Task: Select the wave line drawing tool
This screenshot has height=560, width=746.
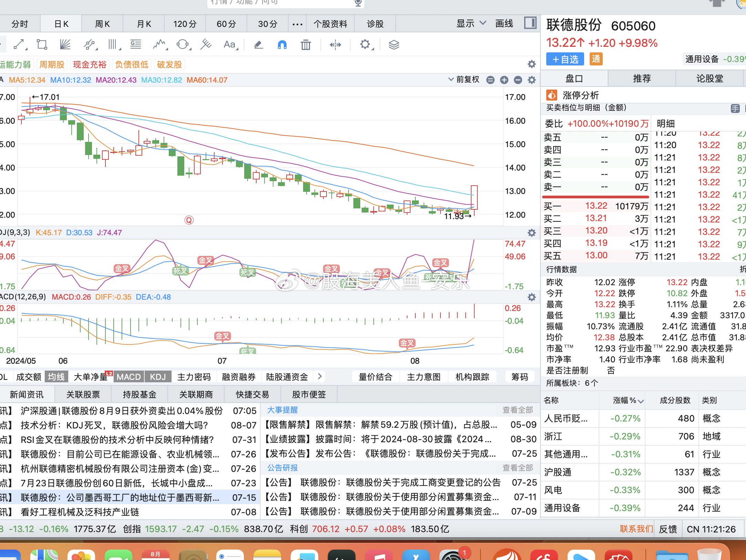Action: tap(160, 44)
